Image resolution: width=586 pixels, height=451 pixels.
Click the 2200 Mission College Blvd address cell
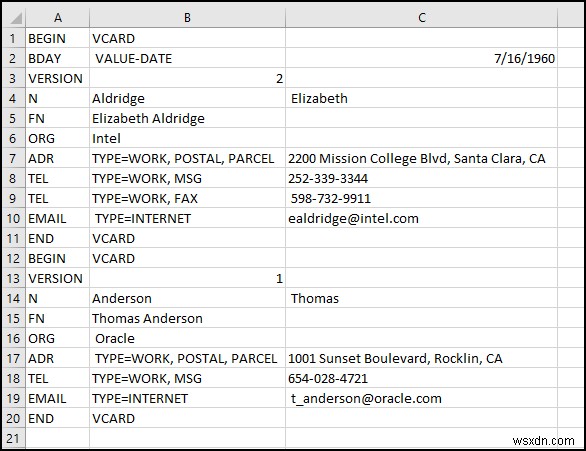[x=422, y=158]
